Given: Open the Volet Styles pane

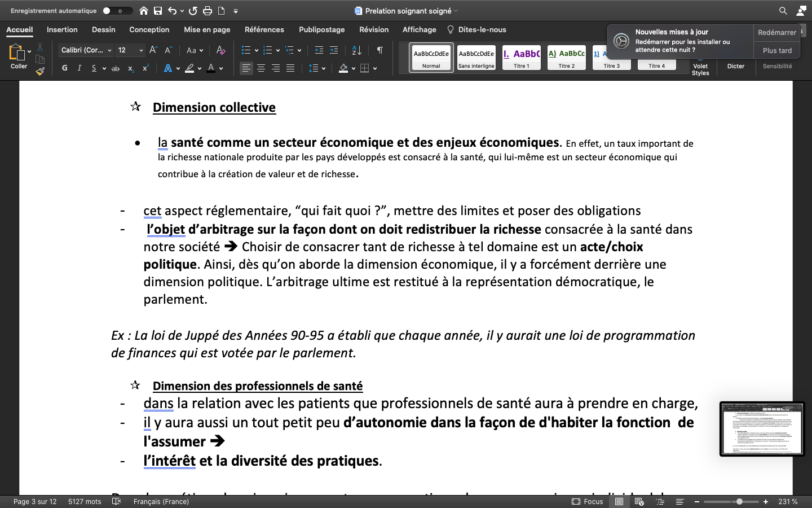Looking at the screenshot, I should point(700,69).
